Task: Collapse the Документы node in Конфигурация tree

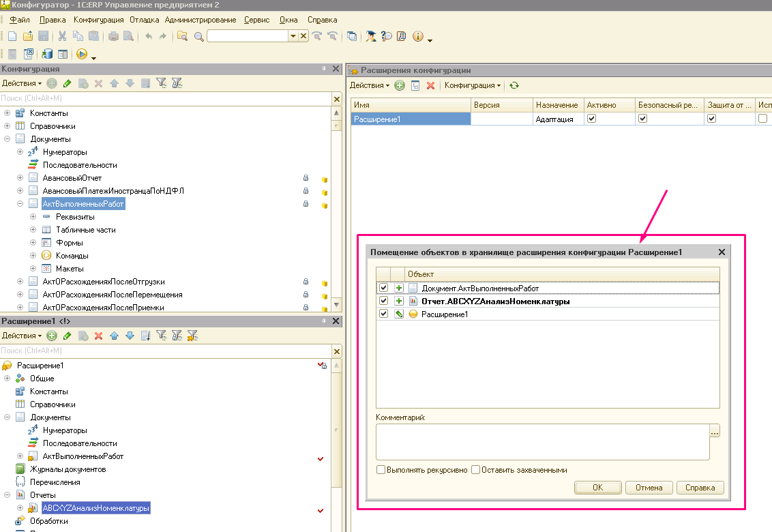Action: point(8,138)
